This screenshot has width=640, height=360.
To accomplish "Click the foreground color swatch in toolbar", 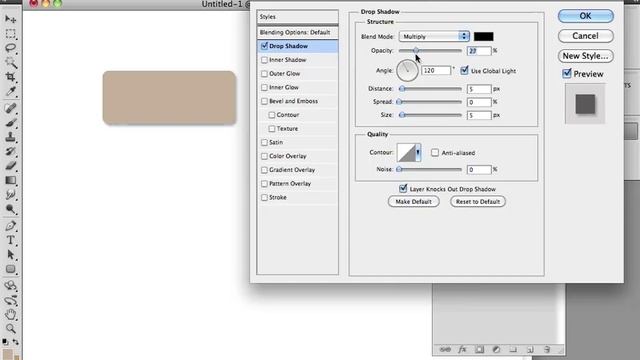I will tap(8, 354).
